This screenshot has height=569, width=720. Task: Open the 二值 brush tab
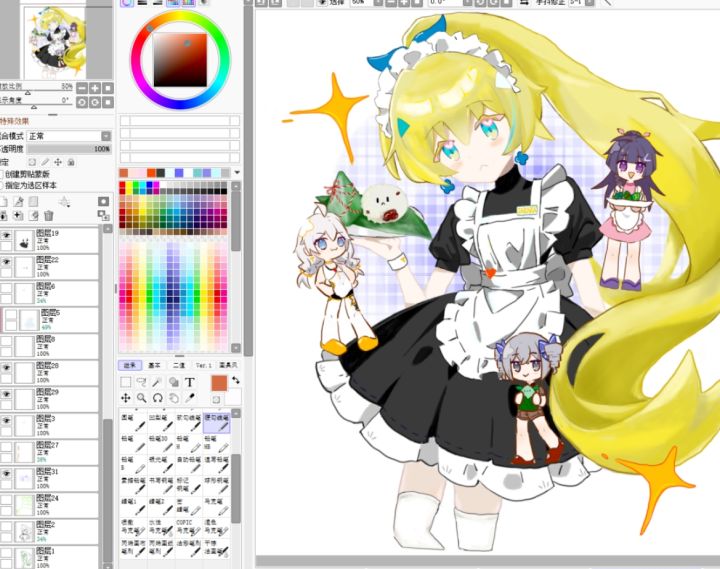(x=179, y=365)
